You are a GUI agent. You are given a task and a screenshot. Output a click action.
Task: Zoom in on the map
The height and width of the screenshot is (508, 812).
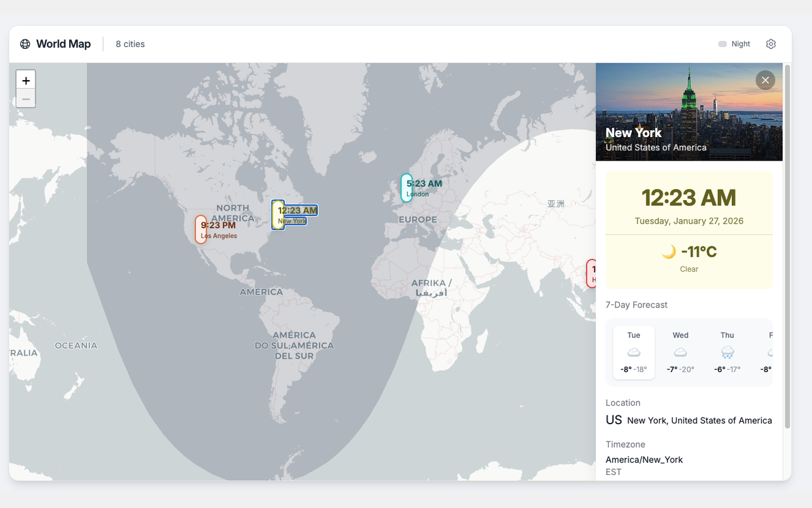click(26, 81)
